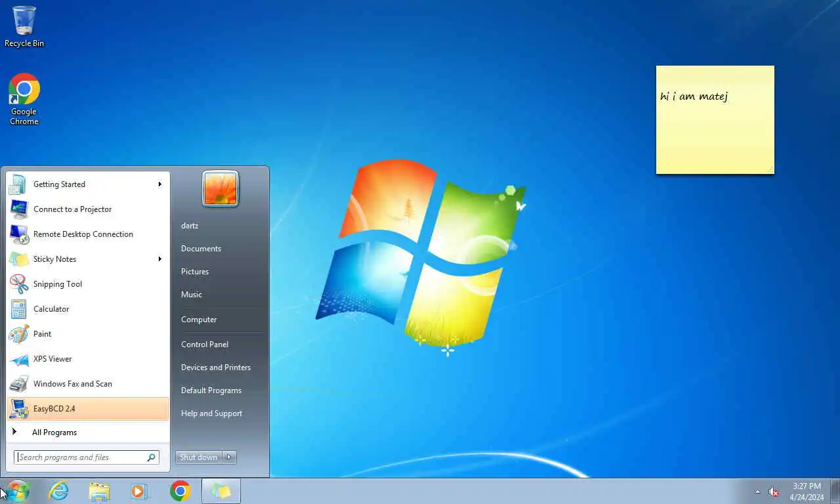
Task: Click the Shut down button
Action: 199,457
